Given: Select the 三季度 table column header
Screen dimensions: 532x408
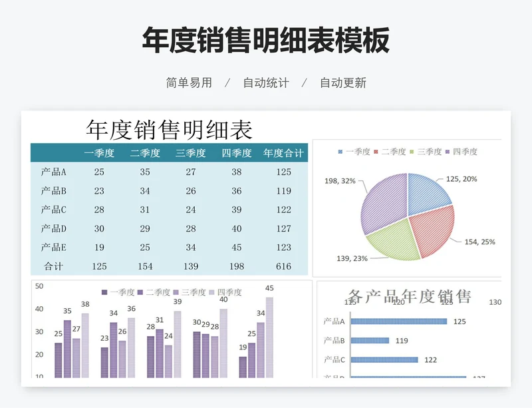Looking at the screenshot, I should (191, 153).
